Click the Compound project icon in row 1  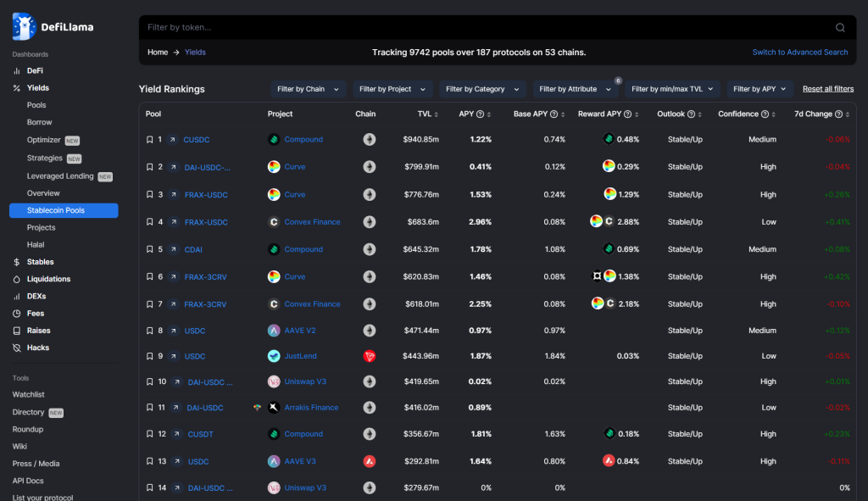click(x=274, y=140)
